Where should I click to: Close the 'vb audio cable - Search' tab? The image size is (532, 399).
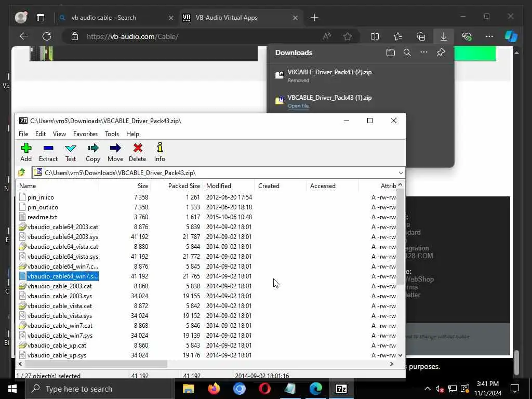click(171, 18)
